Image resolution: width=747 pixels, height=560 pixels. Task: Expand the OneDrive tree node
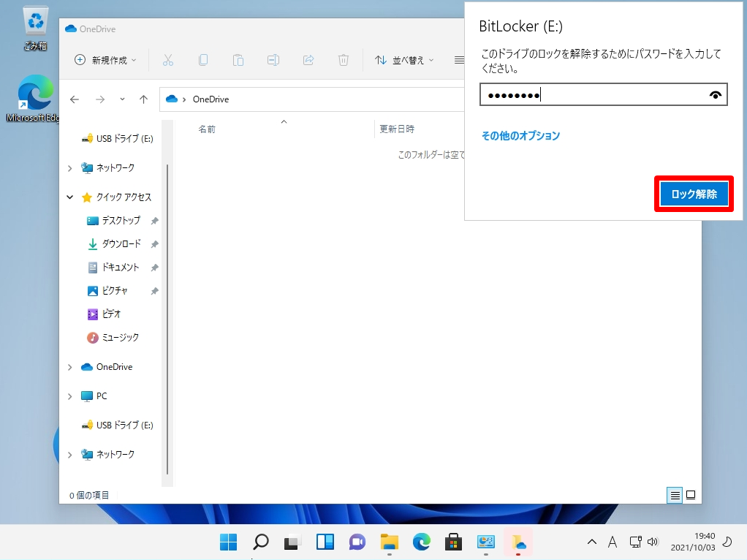click(70, 367)
